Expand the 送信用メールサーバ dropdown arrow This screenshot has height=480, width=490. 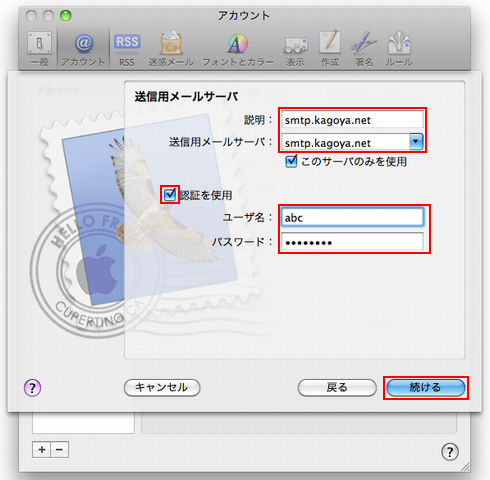click(x=416, y=142)
